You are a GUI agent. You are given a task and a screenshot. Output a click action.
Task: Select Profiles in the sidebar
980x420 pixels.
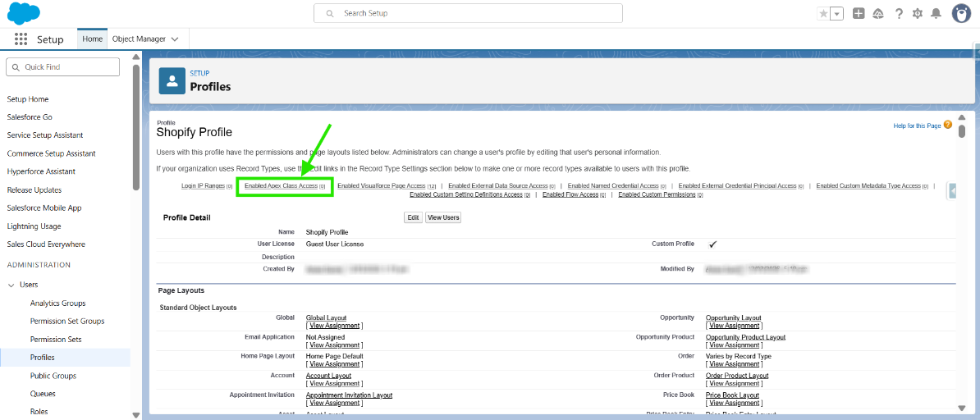[43, 358]
